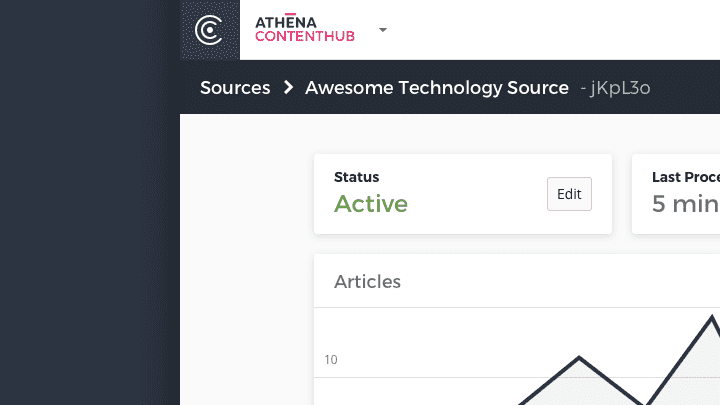Click the green Active status text

click(371, 204)
